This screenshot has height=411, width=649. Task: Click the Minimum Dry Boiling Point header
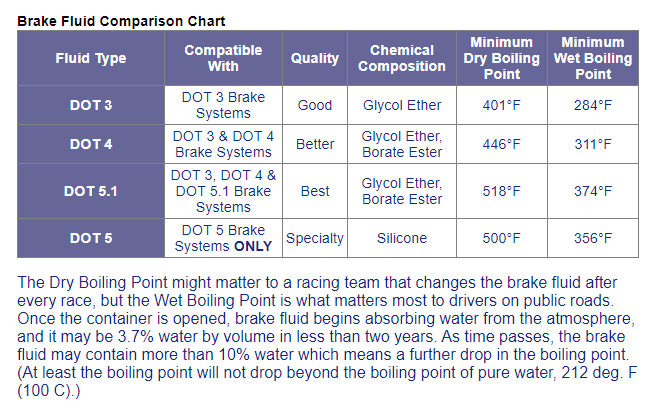tap(501, 58)
